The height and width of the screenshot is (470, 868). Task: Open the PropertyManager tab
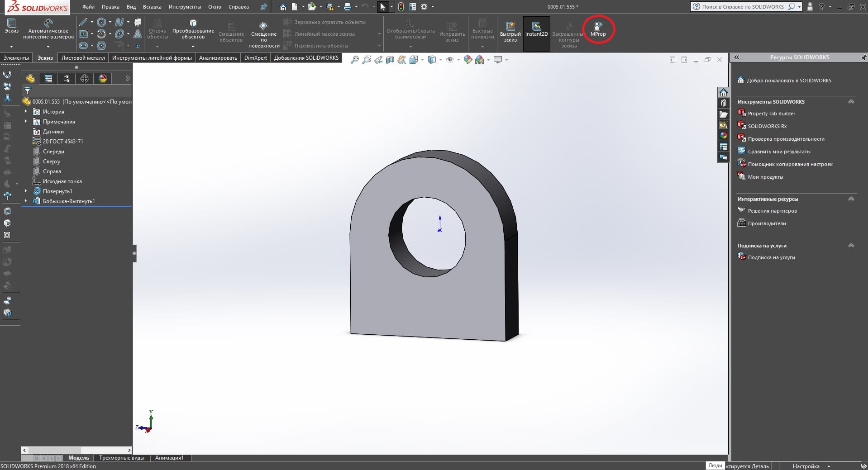48,79
